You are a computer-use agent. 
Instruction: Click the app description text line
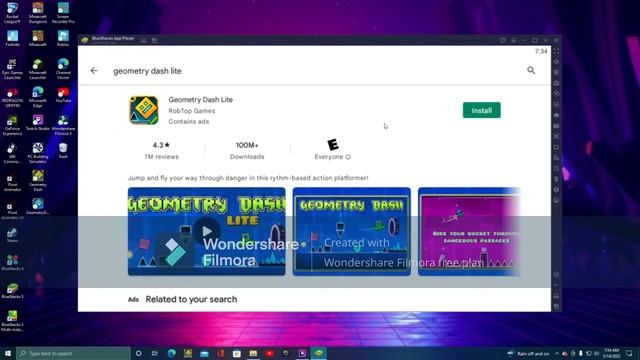click(x=248, y=178)
